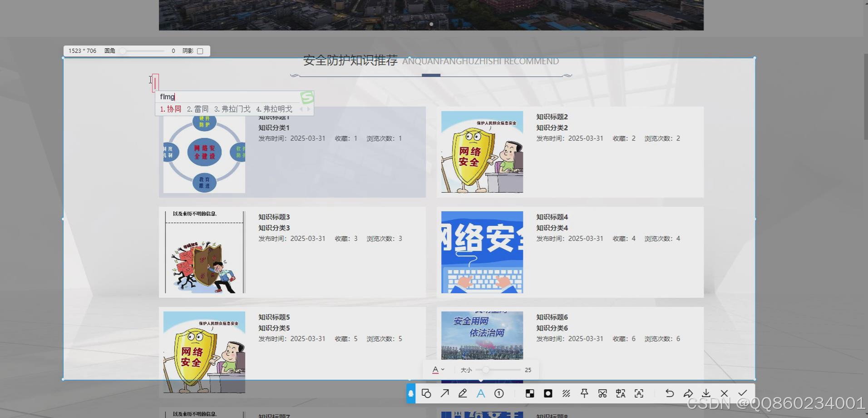The width and height of the screenshot is (868, 418).
Task: Undo the last annotation
Action: [x=670, y=393]
